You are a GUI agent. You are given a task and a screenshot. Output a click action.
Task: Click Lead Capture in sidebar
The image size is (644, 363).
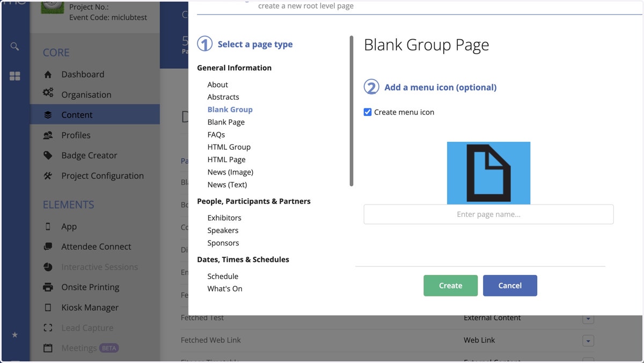point(87,328)
